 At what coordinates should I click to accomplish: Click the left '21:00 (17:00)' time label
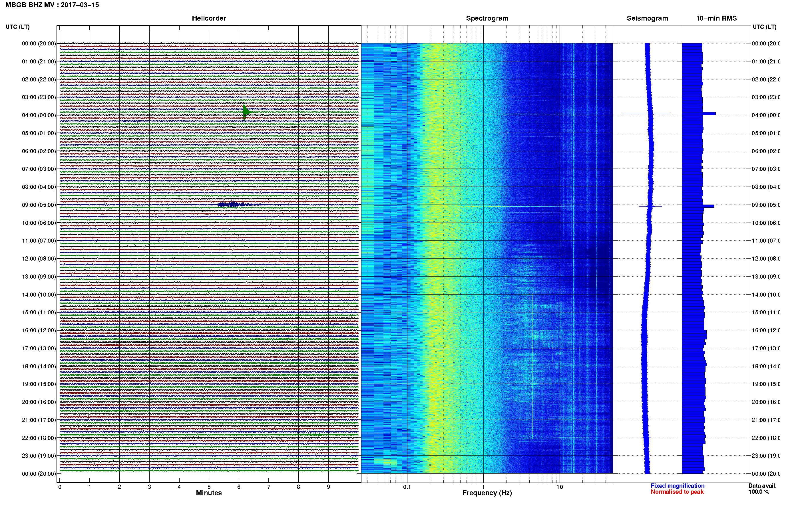pyautogui.click(x=39, y=420)
